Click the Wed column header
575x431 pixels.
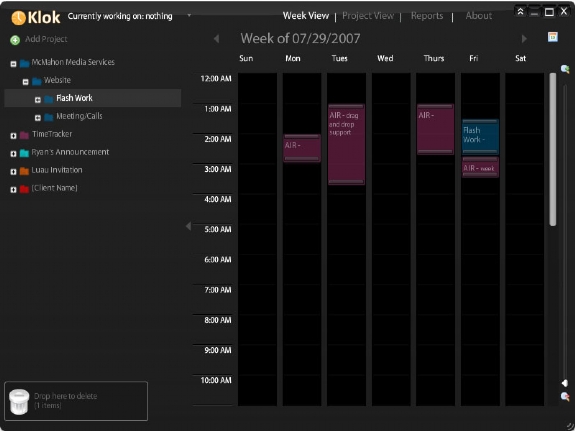click(385, 58)
